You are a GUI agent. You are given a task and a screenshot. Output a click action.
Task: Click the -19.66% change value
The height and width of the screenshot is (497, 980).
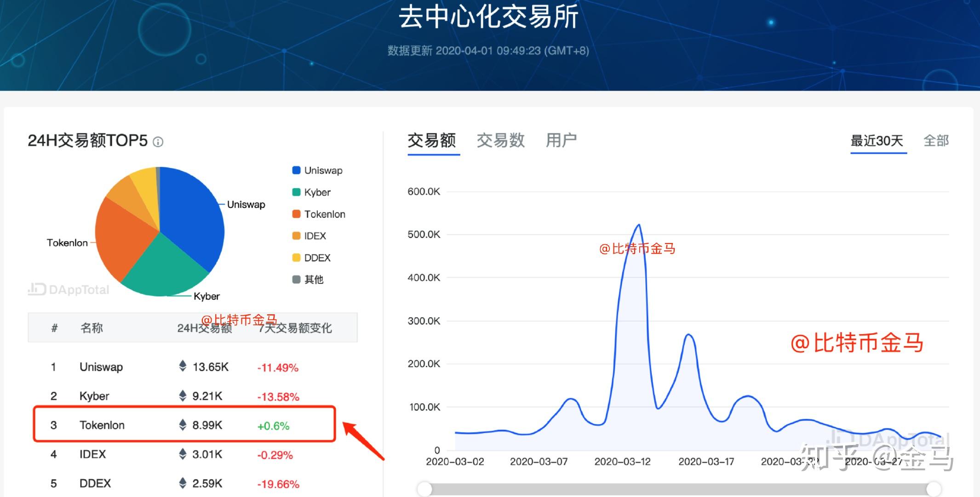pos(278,484)
